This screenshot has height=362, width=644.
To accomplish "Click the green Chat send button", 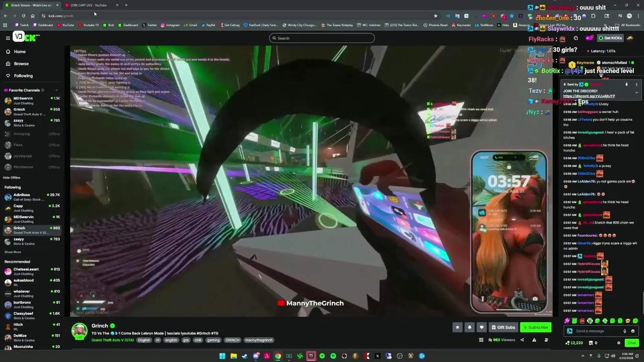I will coord(631,343).
